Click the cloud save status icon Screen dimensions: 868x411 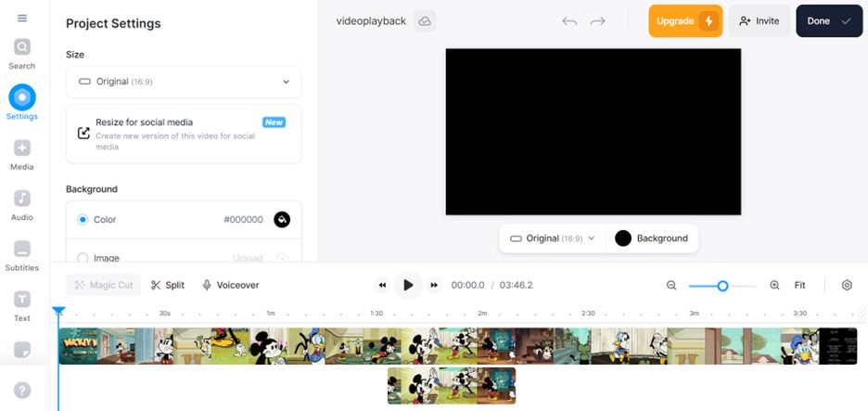(x=425, y=21)
